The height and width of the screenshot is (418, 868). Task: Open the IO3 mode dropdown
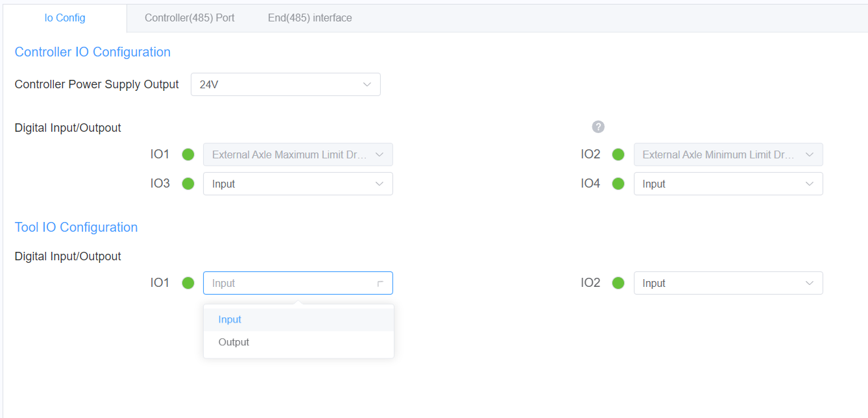point(298,184)
